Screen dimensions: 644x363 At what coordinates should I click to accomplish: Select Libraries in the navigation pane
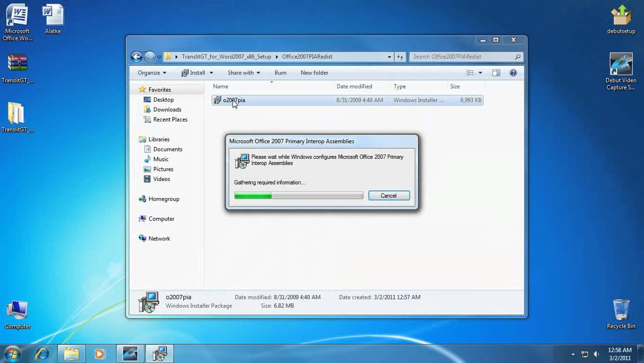158,139
